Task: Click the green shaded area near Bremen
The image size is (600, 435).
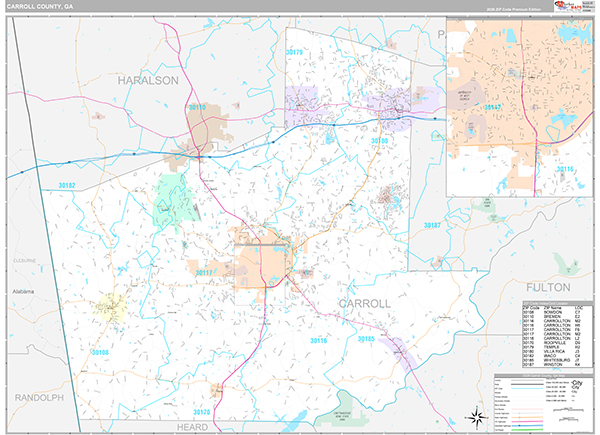Action: click(x=175, y=203)
